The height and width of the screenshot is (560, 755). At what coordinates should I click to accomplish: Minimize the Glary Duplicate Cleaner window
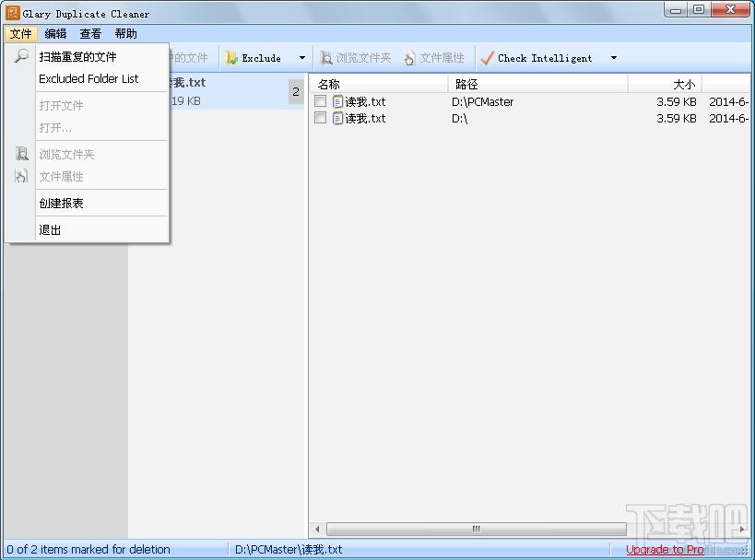pos(677,9)
